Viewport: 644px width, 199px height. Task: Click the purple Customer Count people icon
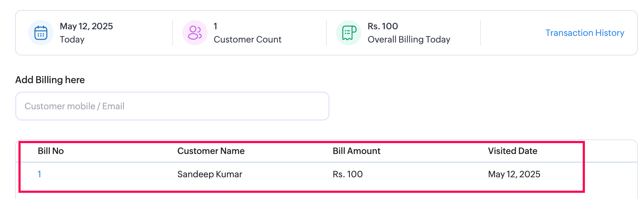(x=195, y=33)
